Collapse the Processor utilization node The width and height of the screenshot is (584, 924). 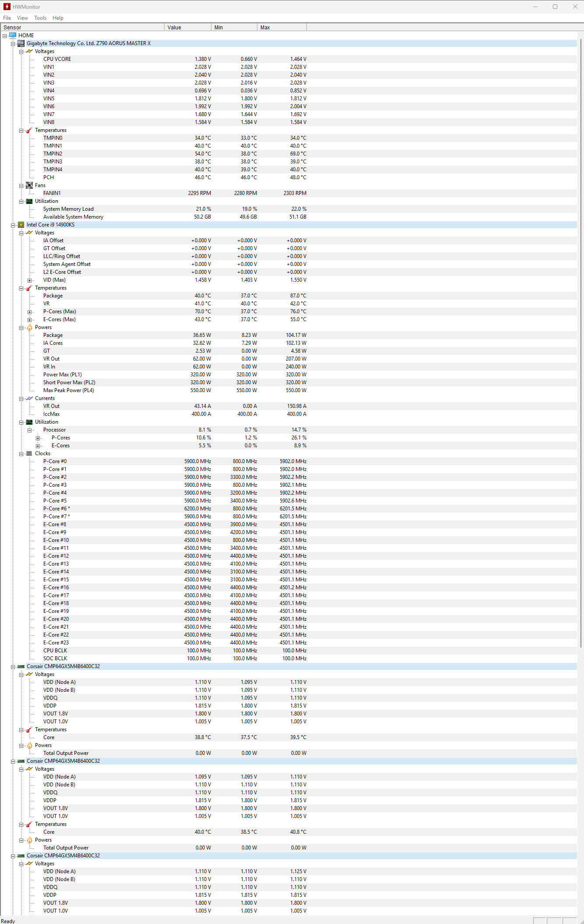[x=30, y=430]
